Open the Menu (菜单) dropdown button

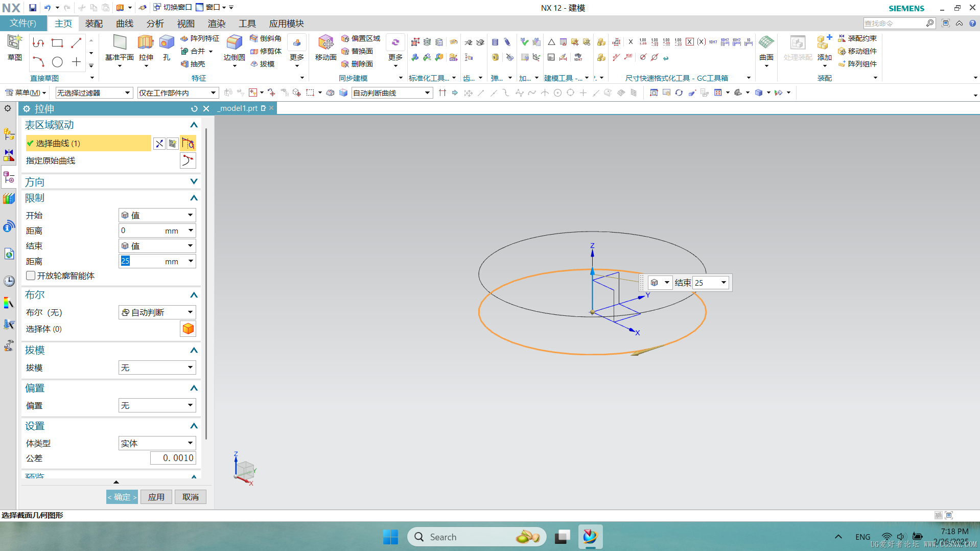pos(26,93)
